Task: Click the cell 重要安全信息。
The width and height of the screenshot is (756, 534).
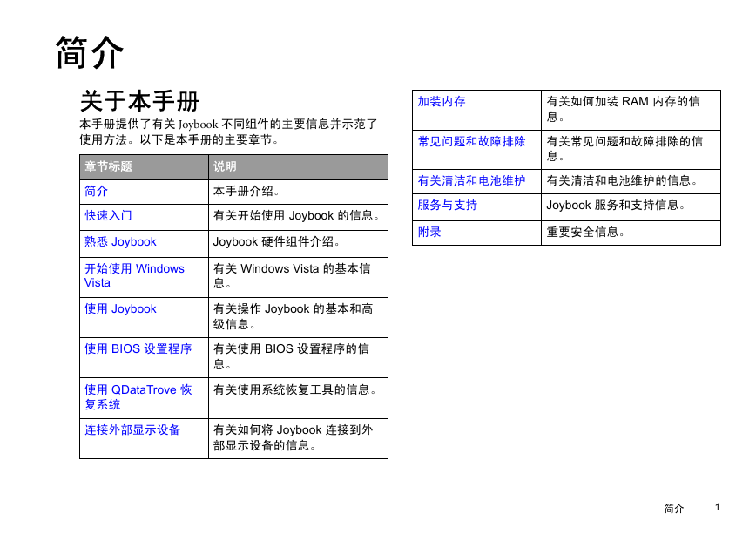Action: coord(631,233)
